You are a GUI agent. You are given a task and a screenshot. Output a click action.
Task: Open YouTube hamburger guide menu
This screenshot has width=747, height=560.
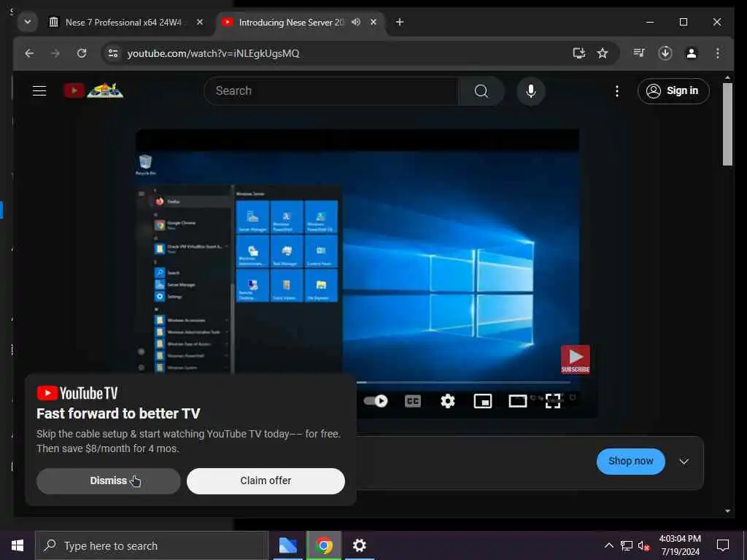click(x=39, y=91)
